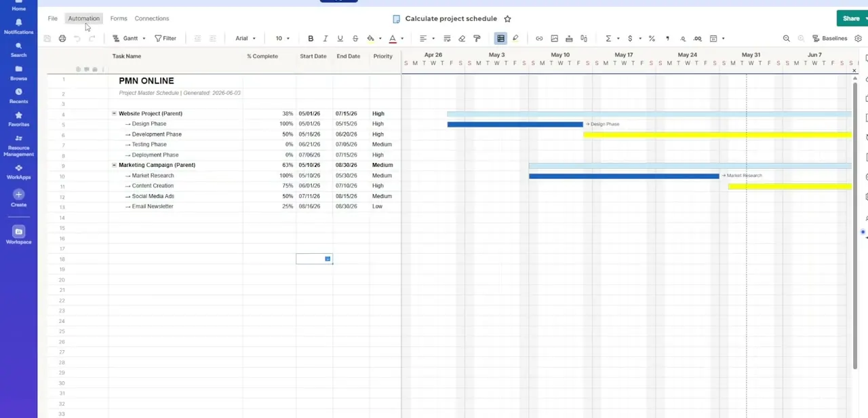This screenshot has width=868, height=418.
Task: Open the sum functions dropdown
Action: pos(612,39)
